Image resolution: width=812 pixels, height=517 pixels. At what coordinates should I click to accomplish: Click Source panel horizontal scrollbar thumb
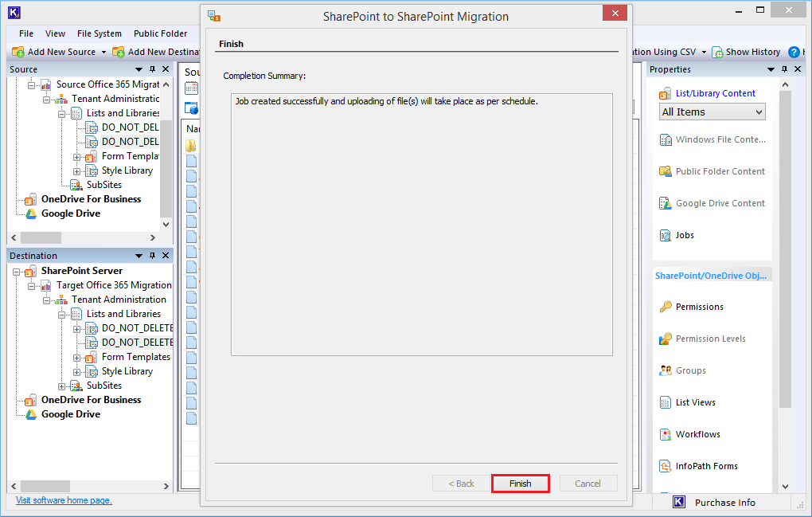click(x=41, y=237)
